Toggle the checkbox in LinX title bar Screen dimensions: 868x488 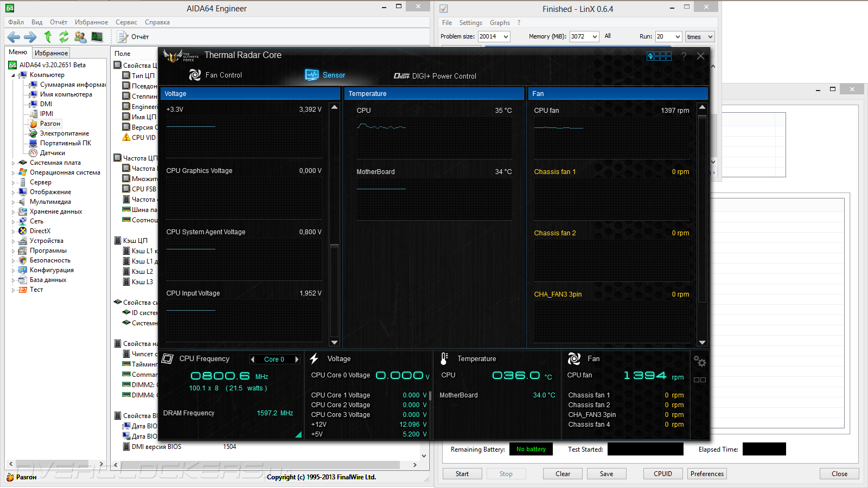tap(444, 9)
